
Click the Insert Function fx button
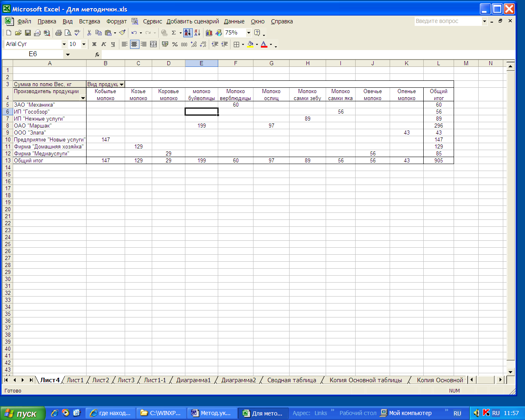[x=97, y=54]
